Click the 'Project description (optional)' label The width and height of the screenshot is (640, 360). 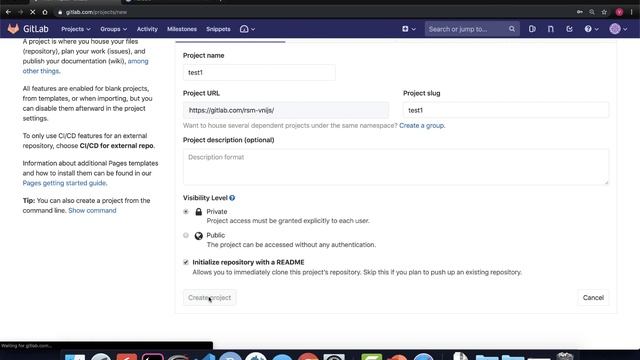coord(229,140)
